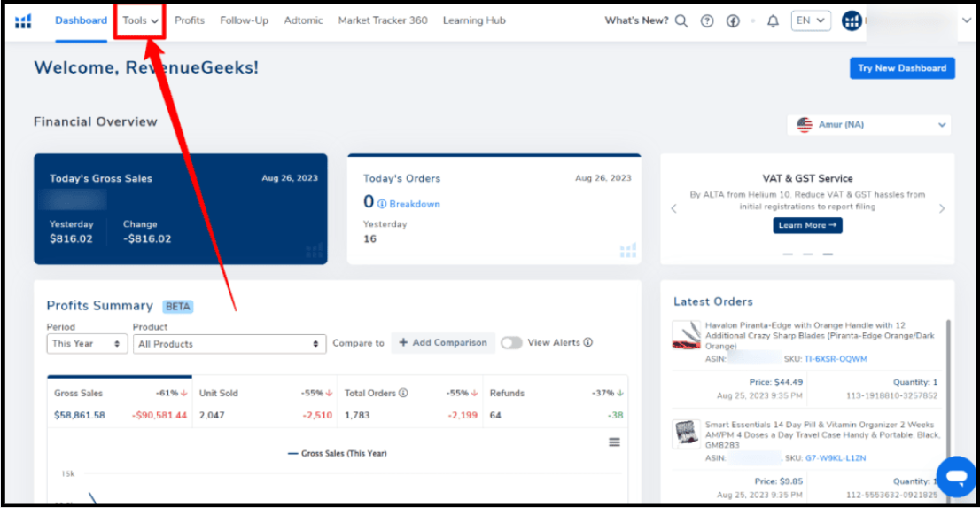This screenshot has width=980, height=508.
Task: Click the help question mark icon
Action: click(706, 21)
